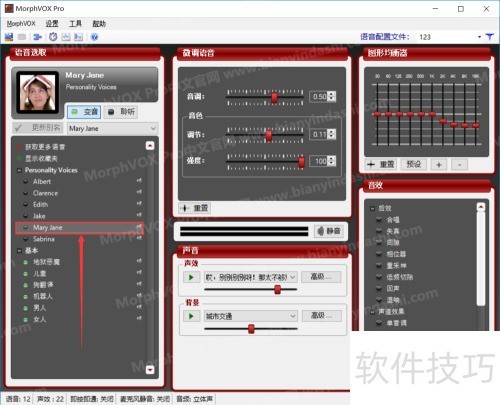Play the selected 声效 sound effect
The image size is (500, 405).
pos(191,277)
